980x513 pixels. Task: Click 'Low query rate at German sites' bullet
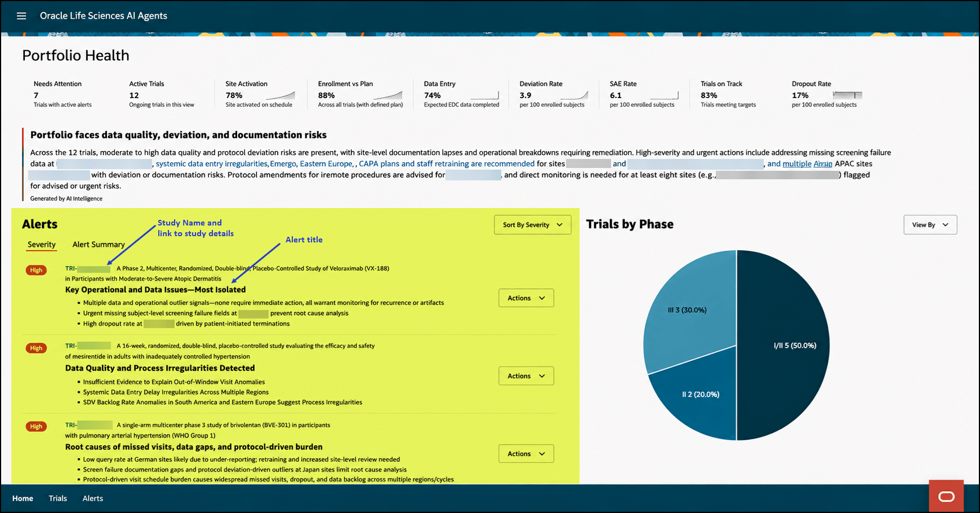[242, 459]
